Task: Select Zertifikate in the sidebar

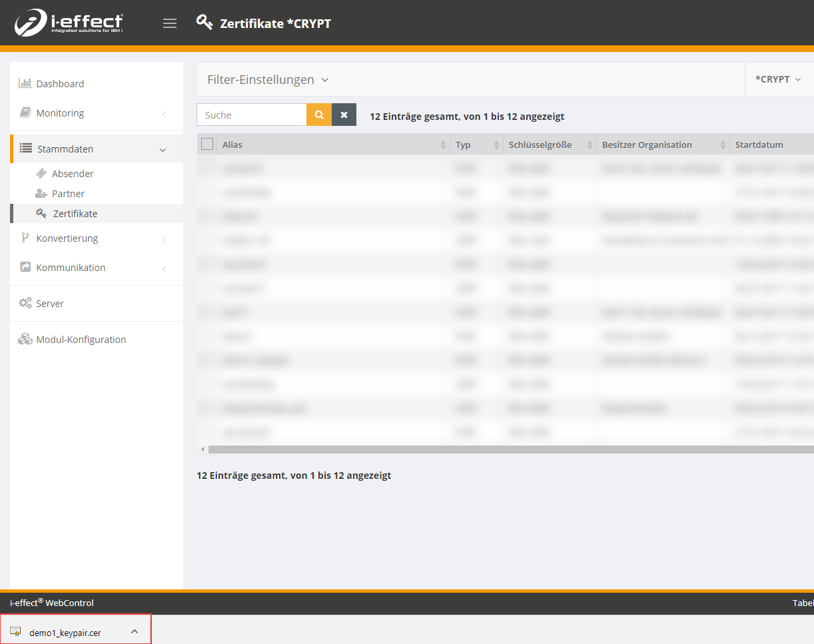Action: [x=75, y=214]
